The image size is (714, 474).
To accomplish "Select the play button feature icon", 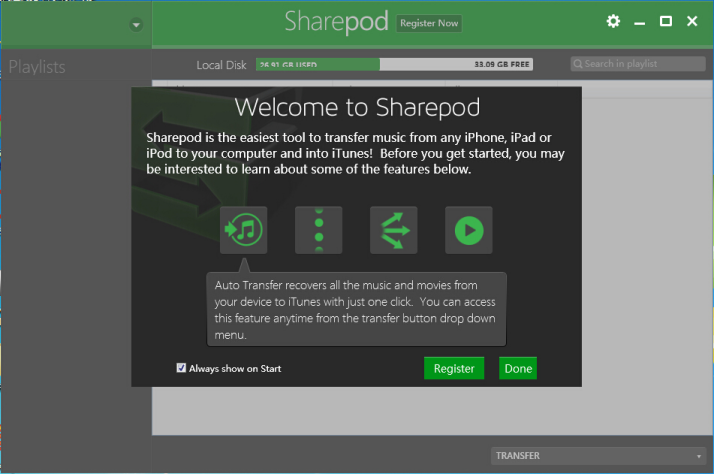I will point(469,230).
